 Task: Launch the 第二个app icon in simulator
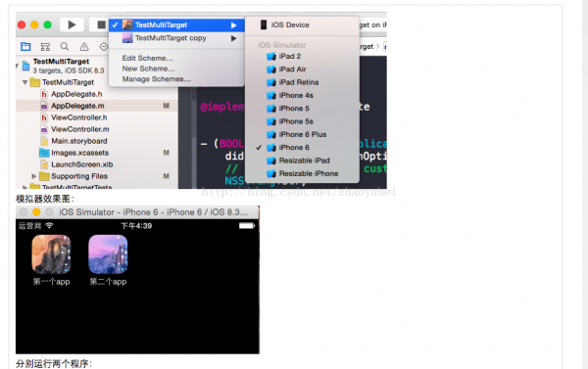(108, 254)
